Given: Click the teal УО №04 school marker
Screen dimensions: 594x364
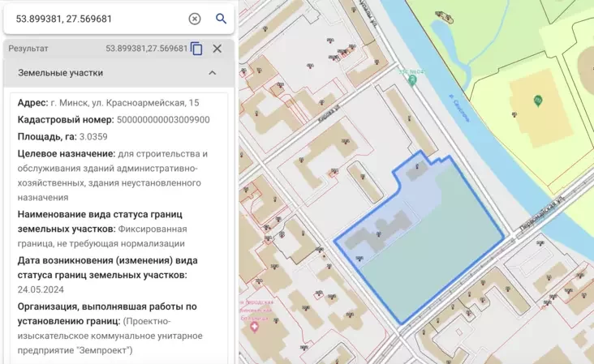Looking at the screenshot, I should tap(412, 79).
